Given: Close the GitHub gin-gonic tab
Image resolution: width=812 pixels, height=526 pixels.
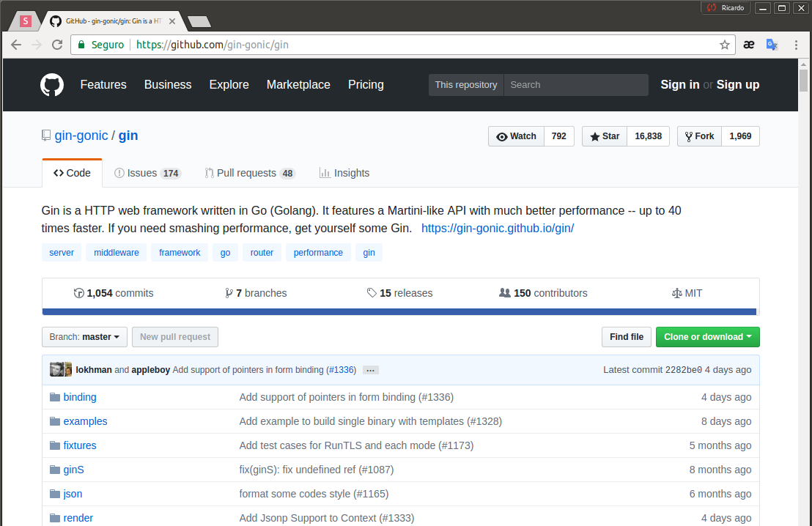Looking at the screenshot, I should tap(172, 21).
